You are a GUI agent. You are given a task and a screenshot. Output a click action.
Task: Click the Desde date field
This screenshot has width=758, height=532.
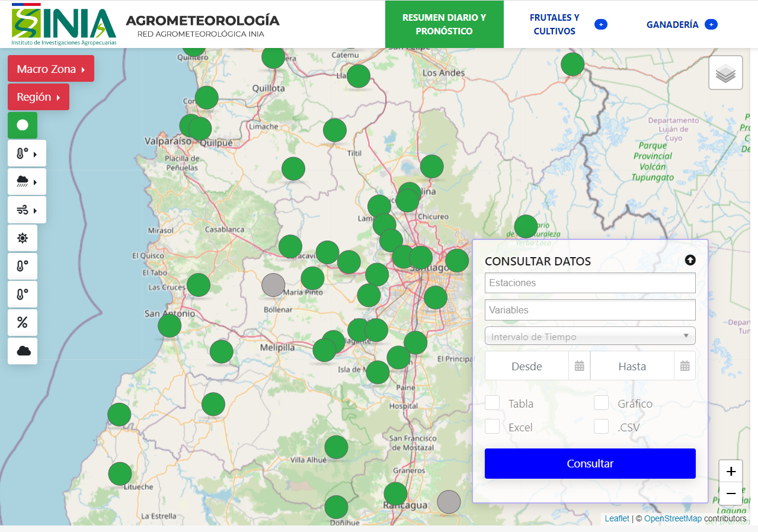(x=527, y=366)
